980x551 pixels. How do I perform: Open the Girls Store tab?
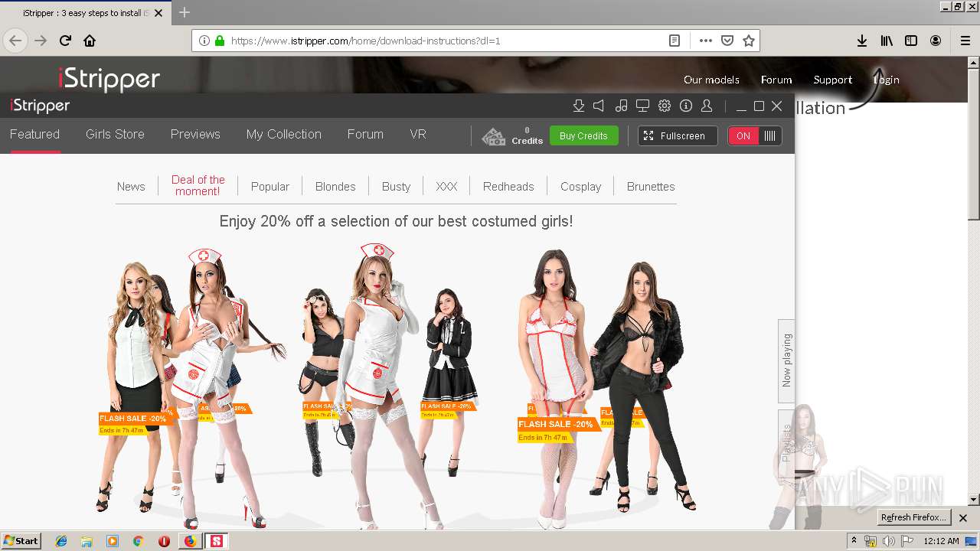pyautogui.click(x=115, y=134)
